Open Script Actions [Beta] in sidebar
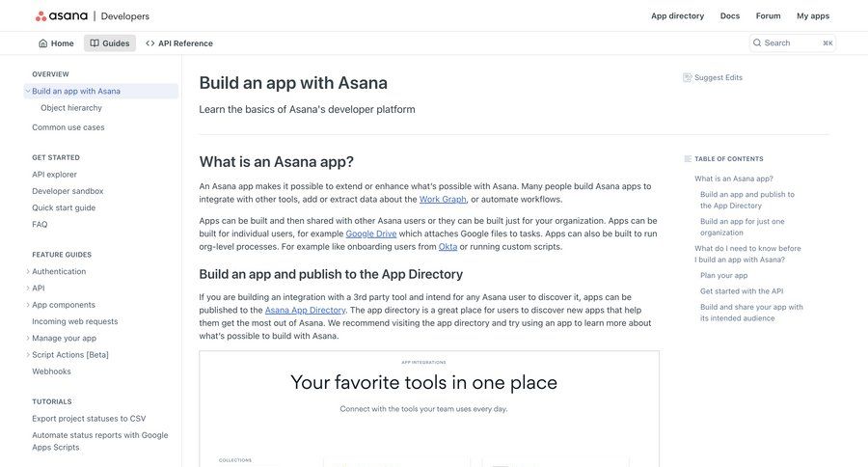Image resolution: width=868 pixels, height=467 pixels. tap(70, 354)
